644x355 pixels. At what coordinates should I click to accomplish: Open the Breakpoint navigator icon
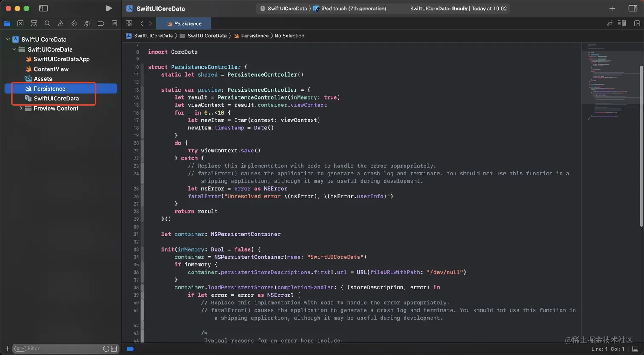[101, 23]
